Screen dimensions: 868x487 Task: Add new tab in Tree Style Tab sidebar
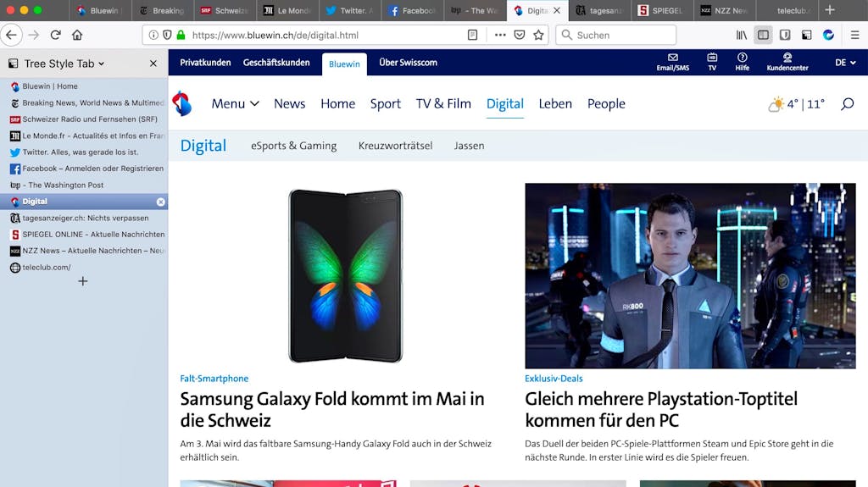coord(82,281)
